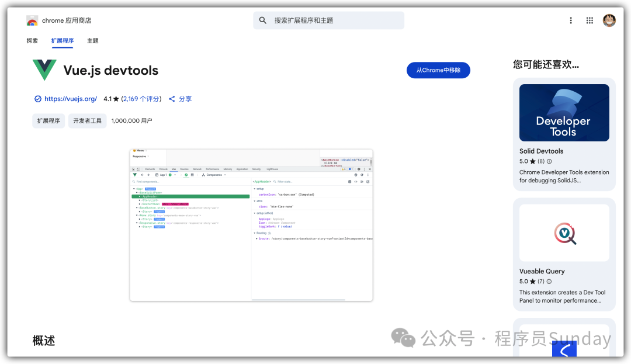Click the 分享 share icon
The width and height of the screenshot is (631, 364).
tap(172, 99)
